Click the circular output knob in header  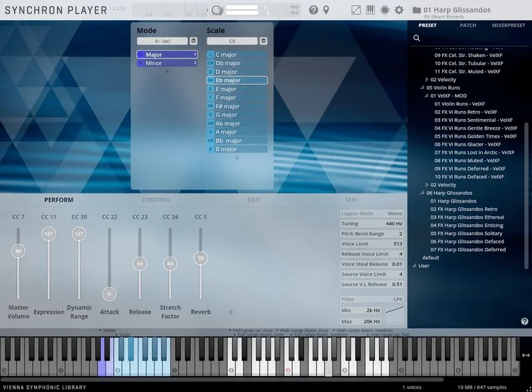[x=215, y=10]
